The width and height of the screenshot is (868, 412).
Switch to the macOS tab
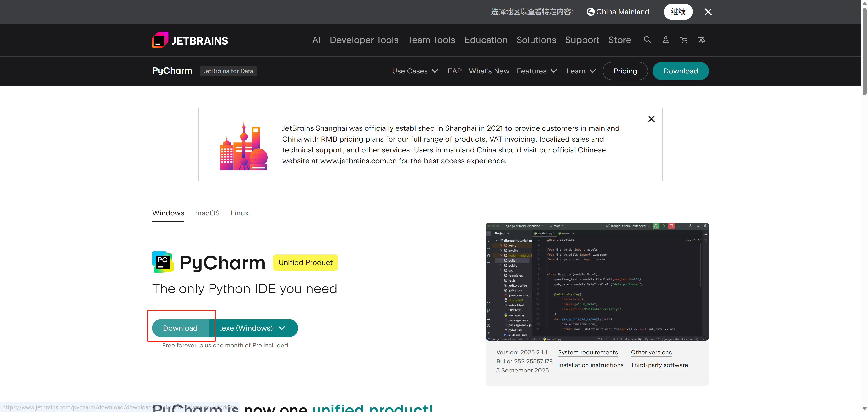point(207,213)
